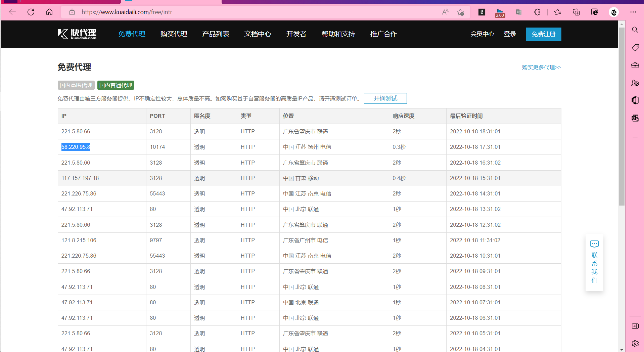
Task: Open the sidebar Microsoft Office icon
Action: (x=635, y=100)
